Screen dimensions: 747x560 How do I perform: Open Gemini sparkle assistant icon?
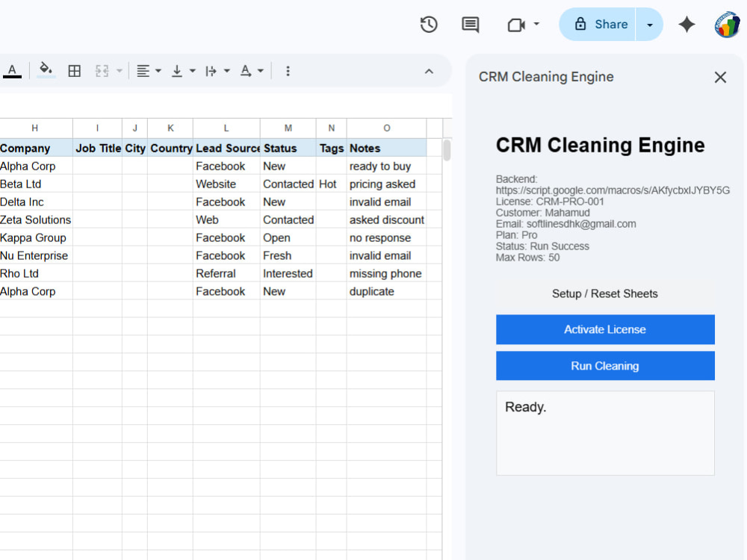pyautogui.click(x=686, y=25)
